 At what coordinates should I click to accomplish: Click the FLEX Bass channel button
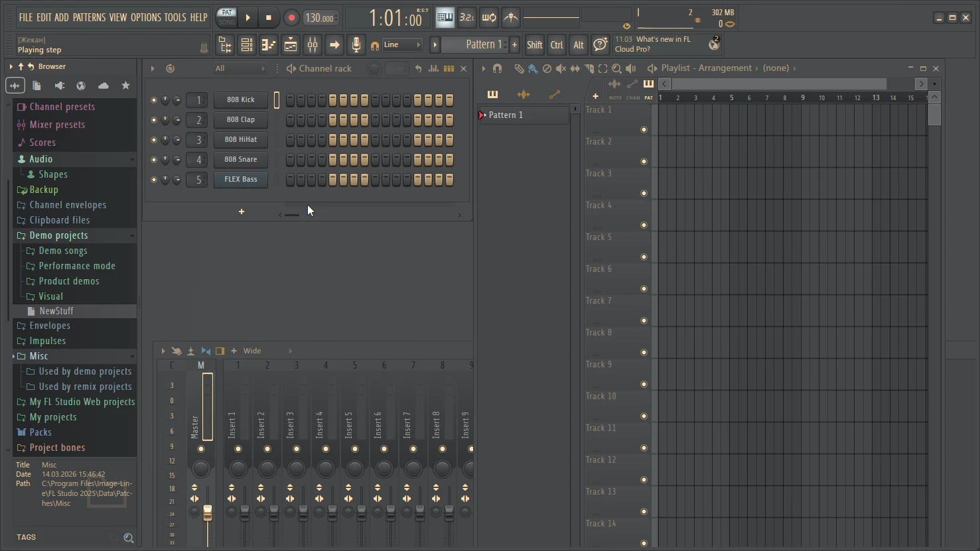tap(240, 180)
